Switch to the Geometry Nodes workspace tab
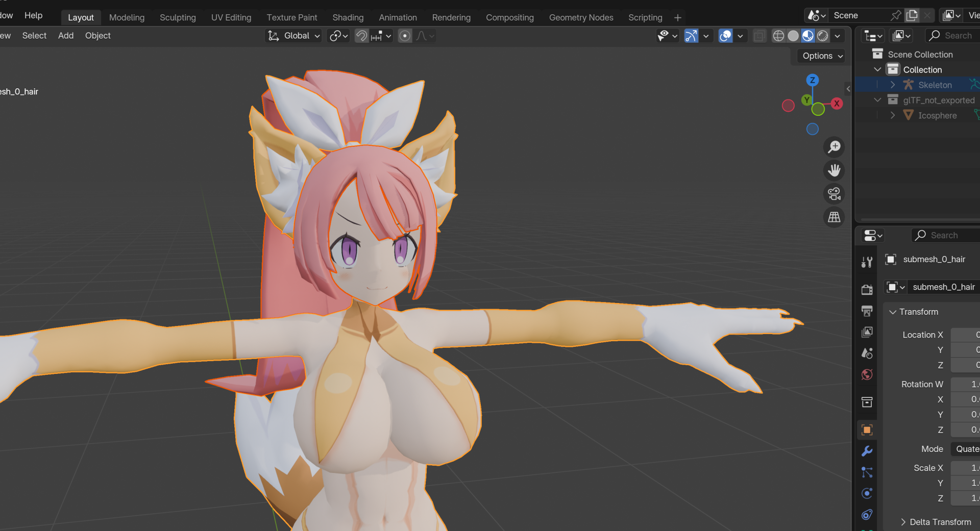The height and width of the screenshot is (531, 980). (581, 17)
